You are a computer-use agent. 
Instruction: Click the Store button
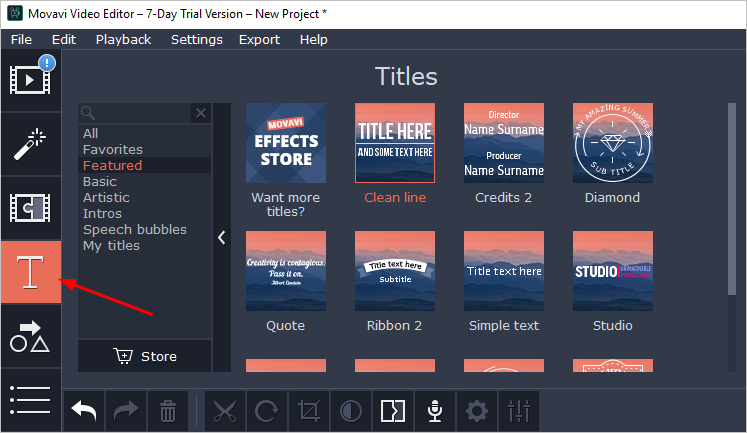(x=144, y=356)
